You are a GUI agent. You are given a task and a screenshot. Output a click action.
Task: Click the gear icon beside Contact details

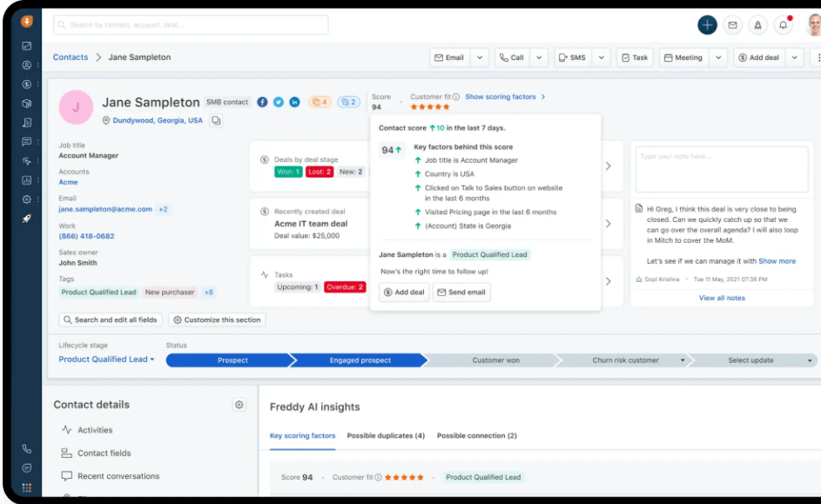pos(239,405)
